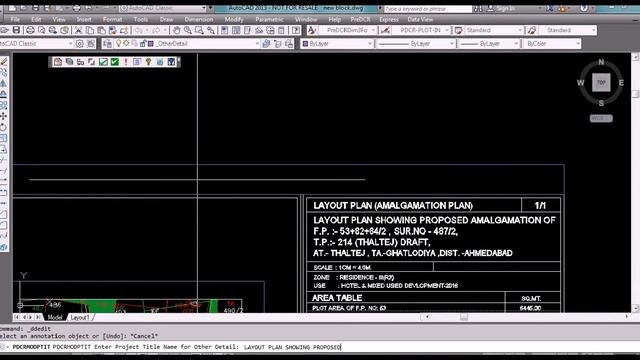Click the Layer Previous icon

tap(278, 44)
